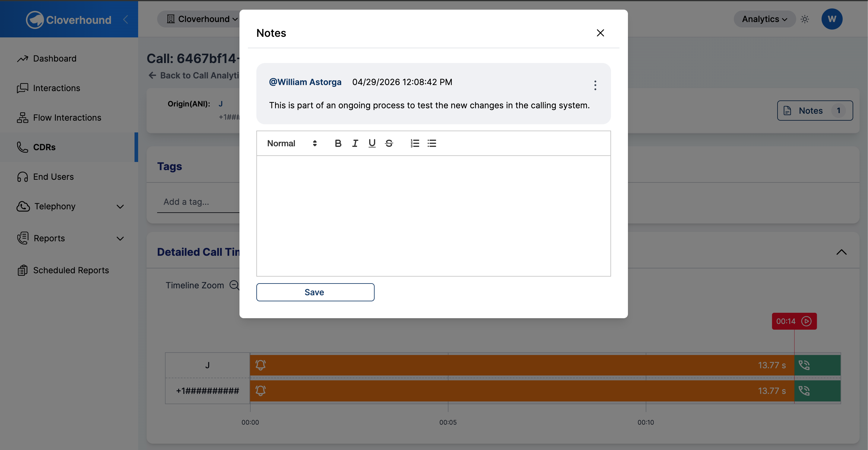Insert a numbered list

(x=415, y=143)
